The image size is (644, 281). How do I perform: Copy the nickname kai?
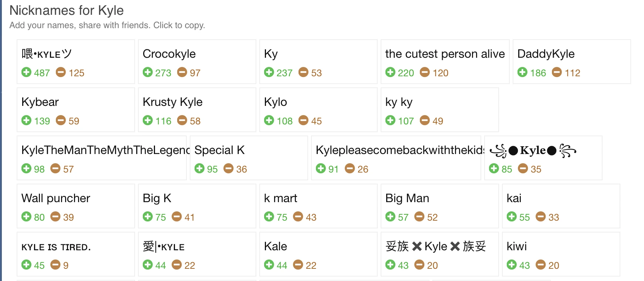[x=514, y=198]
